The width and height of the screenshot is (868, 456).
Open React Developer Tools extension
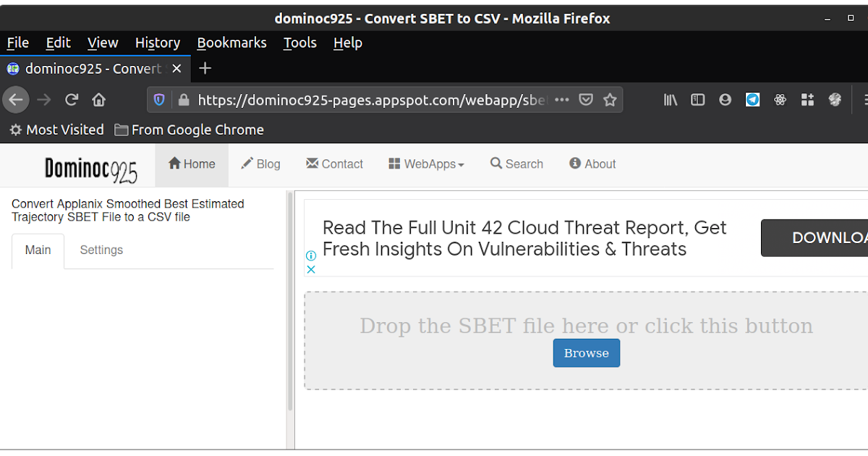(780, 99)
